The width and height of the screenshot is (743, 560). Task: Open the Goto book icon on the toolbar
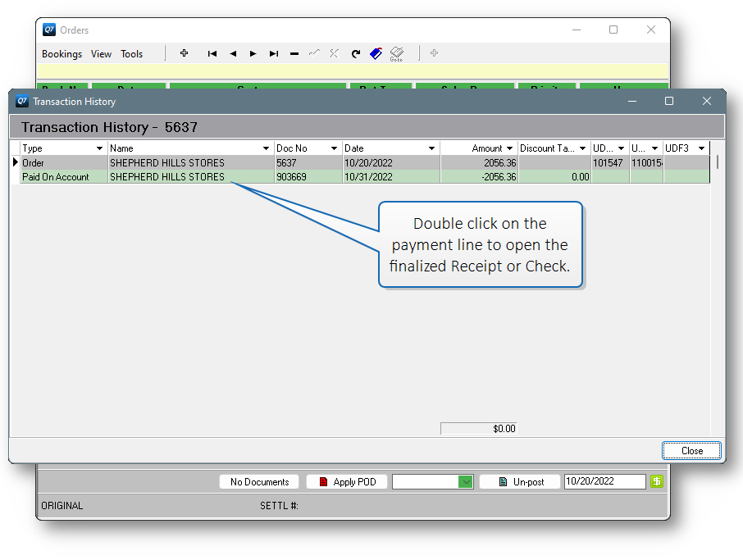(x=396, y=53)
